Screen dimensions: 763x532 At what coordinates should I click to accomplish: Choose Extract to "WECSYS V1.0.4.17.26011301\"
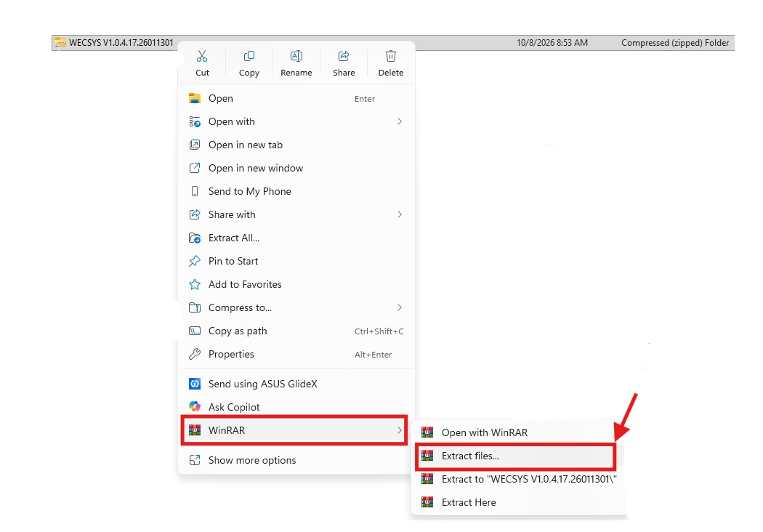pos(519,479)
